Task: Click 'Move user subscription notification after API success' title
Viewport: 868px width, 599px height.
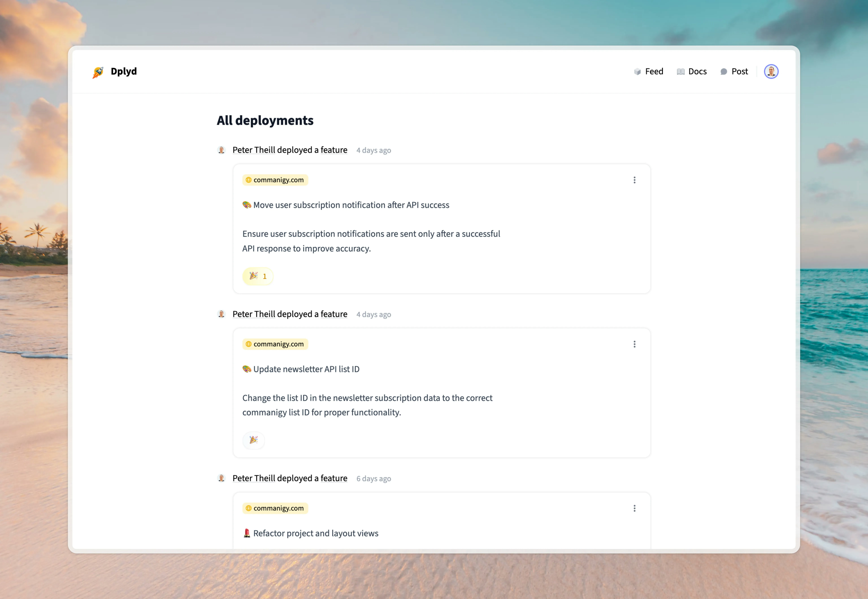Action: (351, 205)
